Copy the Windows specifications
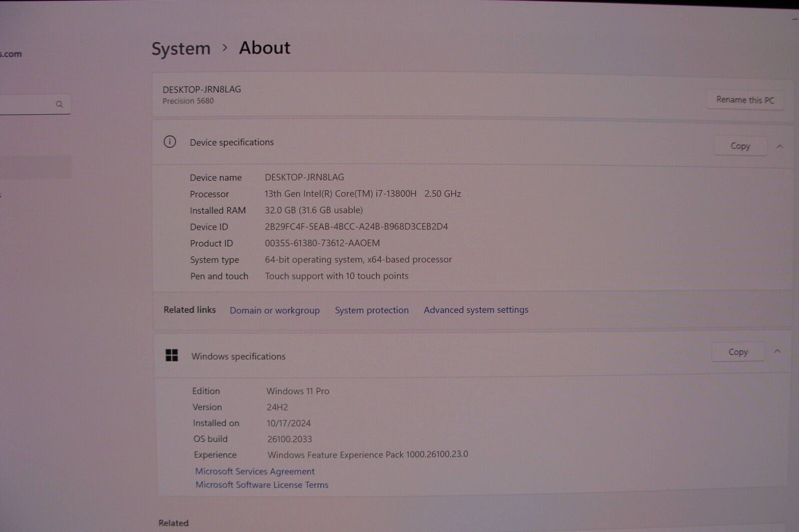This screenshot has width=799, height=532. pos(738,352)
